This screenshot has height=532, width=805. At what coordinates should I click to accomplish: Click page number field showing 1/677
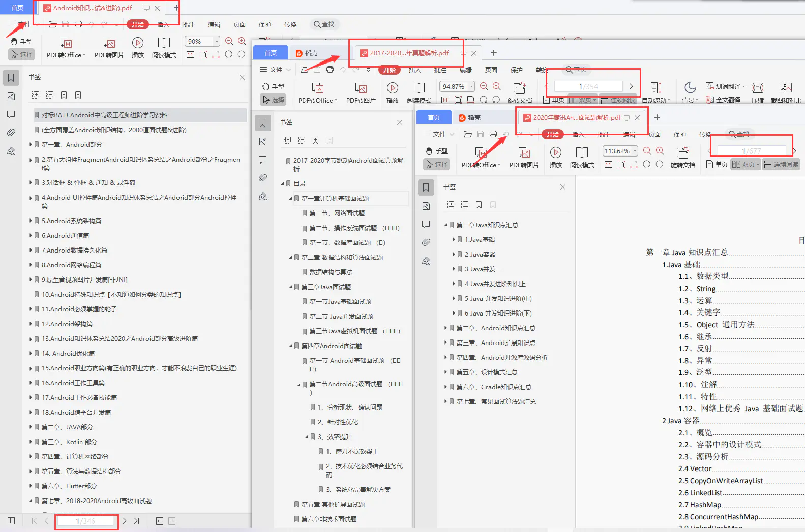751,151
